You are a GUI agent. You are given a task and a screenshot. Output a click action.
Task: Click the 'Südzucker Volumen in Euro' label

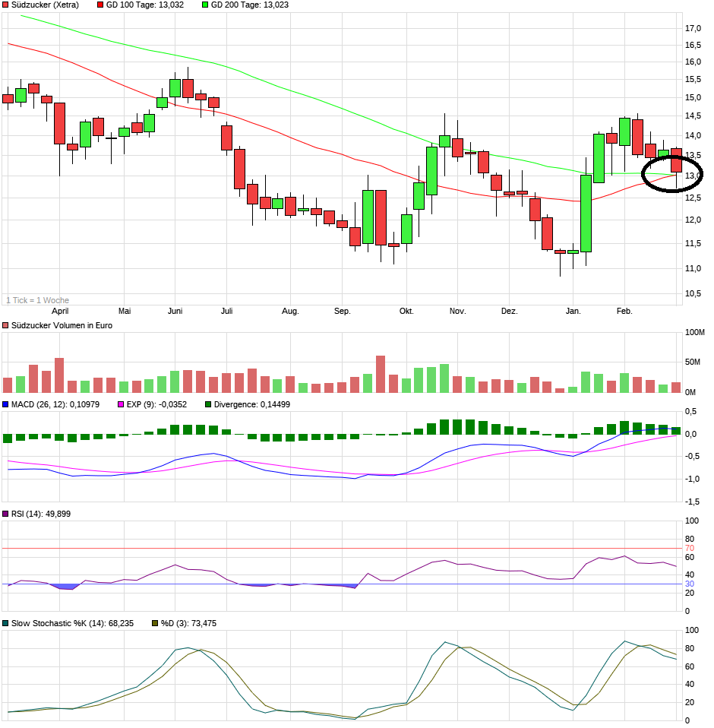click(x=62, y=325)
